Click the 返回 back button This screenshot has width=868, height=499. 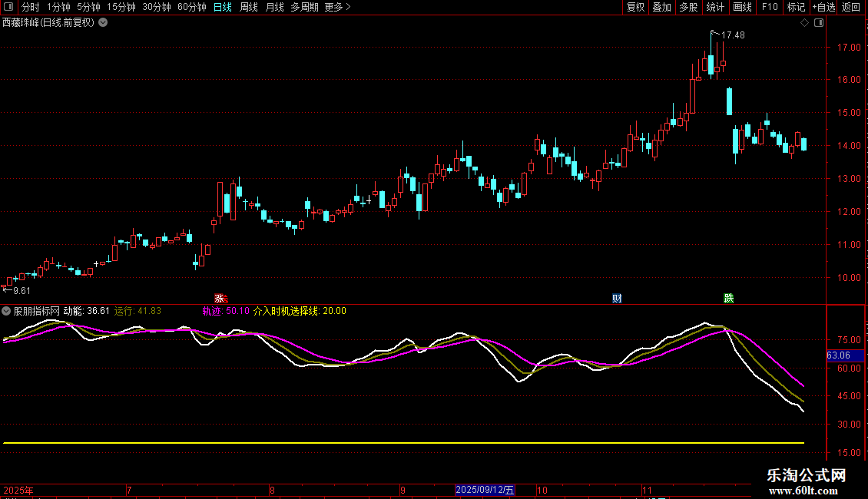pos(851,7)
